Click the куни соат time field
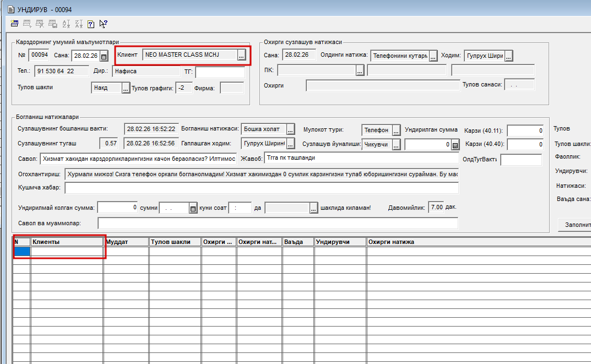 click(240, 208)
